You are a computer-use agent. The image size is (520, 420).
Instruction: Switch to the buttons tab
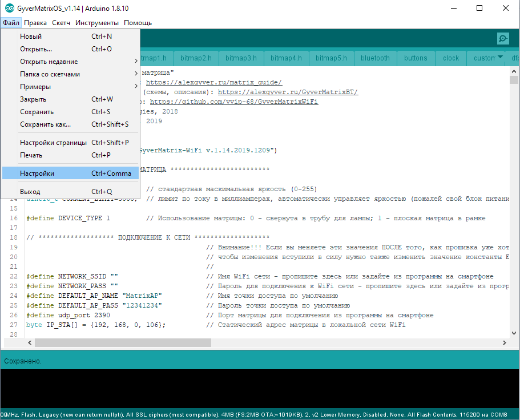coord(416,58)
